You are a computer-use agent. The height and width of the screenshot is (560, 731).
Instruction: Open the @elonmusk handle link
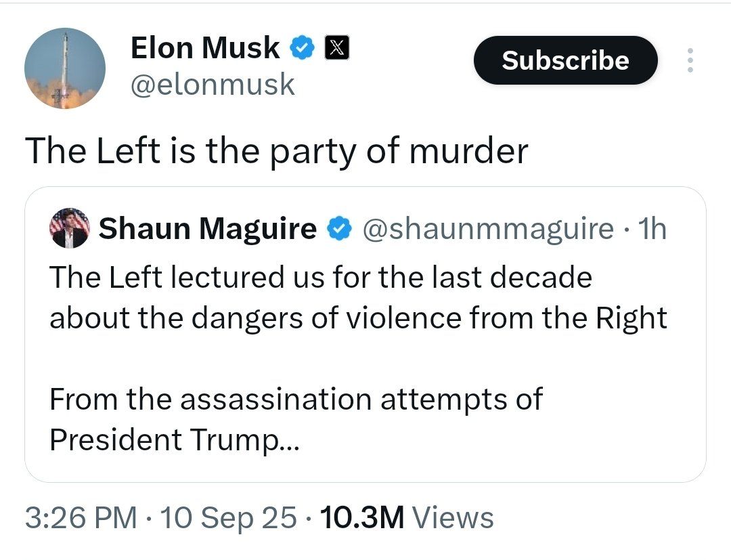[213, 85]
